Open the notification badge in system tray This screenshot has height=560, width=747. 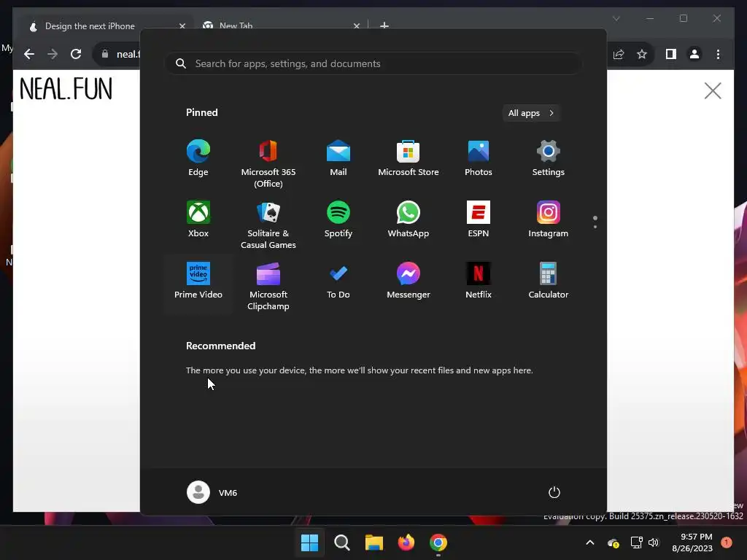pos(727,542)
